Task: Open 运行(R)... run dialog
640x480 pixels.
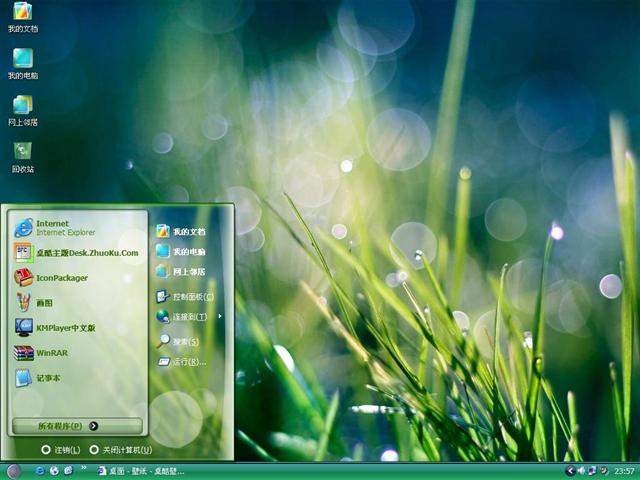Action: (x=182, y=362)
